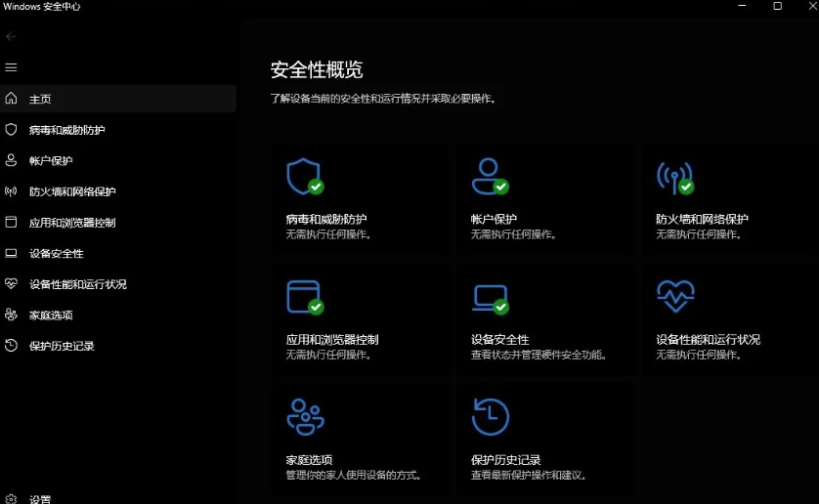Viewport: 819px width, 504px height.
Task: Click the laptop icon beside 设备安全性 in sidebar
Action: [x=11, y=253]
